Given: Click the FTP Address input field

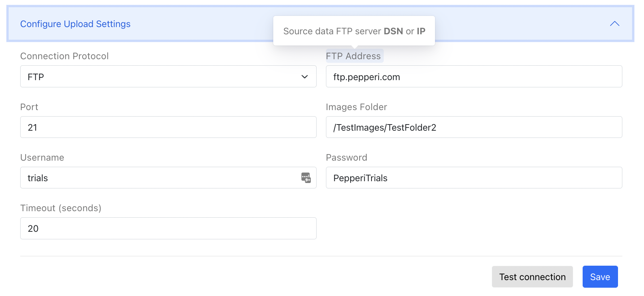Looking at the screenshot, I should (x=474, y=77).
